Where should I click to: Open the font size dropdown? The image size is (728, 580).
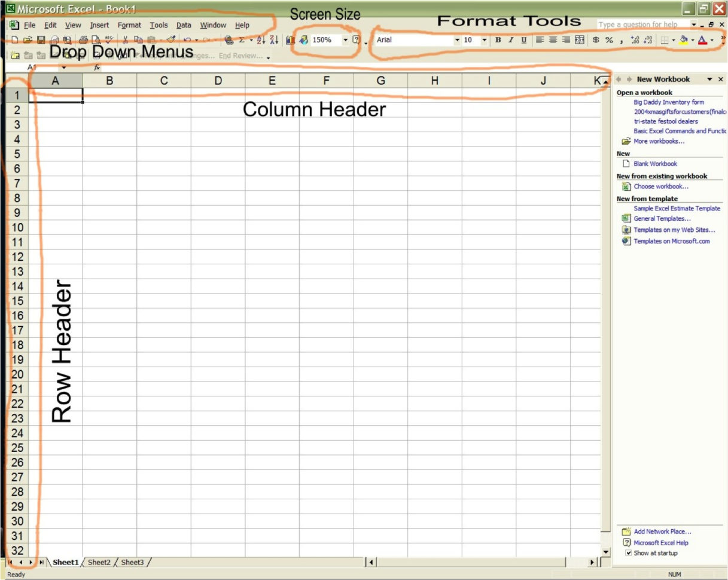tap(483, 40)
